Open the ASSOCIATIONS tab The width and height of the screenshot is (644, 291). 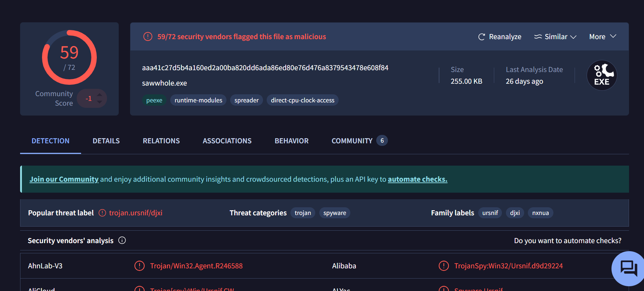[x=227, y=141]
